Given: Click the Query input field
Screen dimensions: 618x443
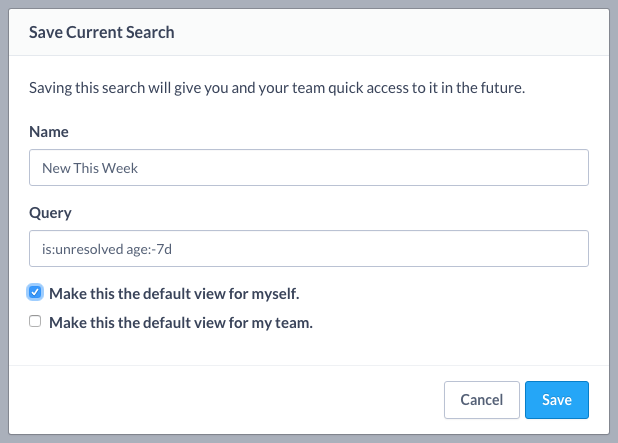Looking at the screenshot, I should pyautogui.click(x=308, y=249).
